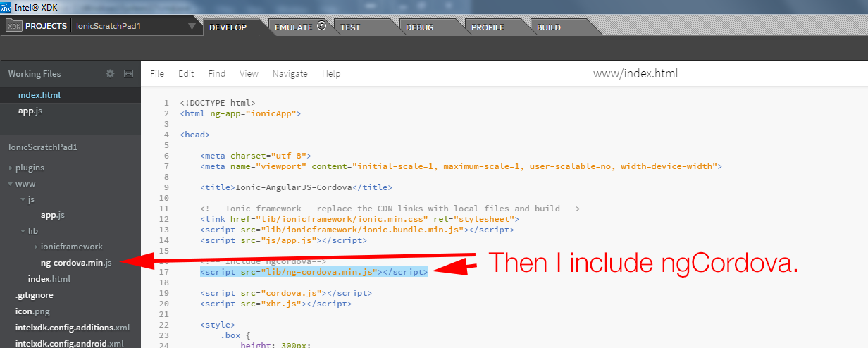Open the Find menu
The height and width of the screenshot is (348, 868).
[x=217, y=73]
